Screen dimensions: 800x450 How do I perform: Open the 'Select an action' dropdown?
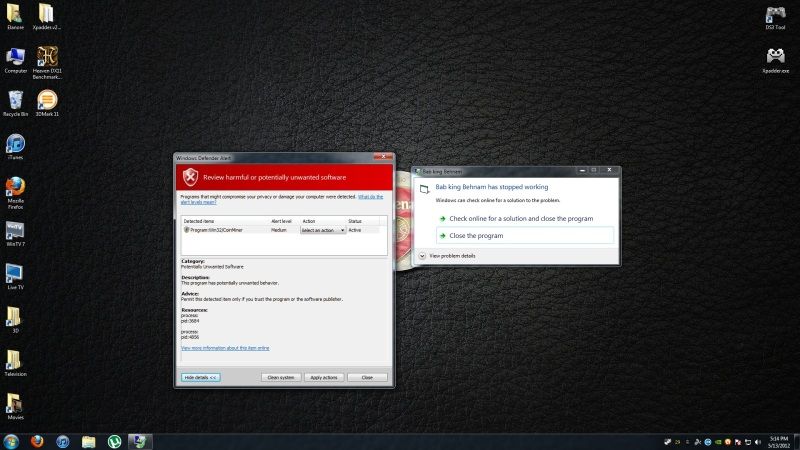(323, 230)
